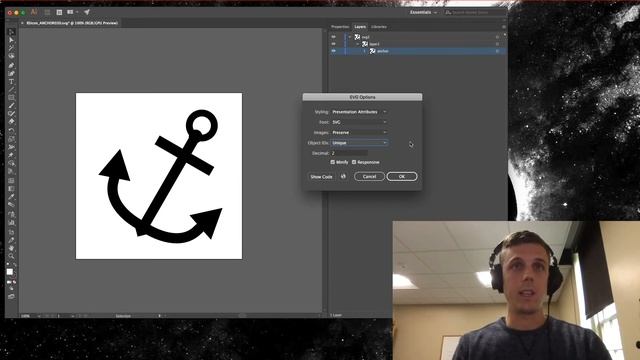Click the globe preview icon in SVG Options

click(x=343, y=176)
